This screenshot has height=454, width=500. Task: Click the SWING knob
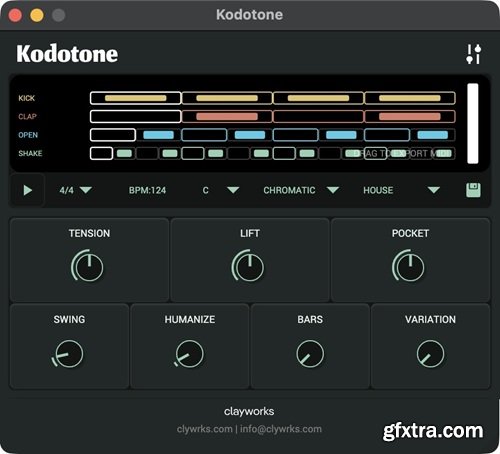(x=68, y=354)
